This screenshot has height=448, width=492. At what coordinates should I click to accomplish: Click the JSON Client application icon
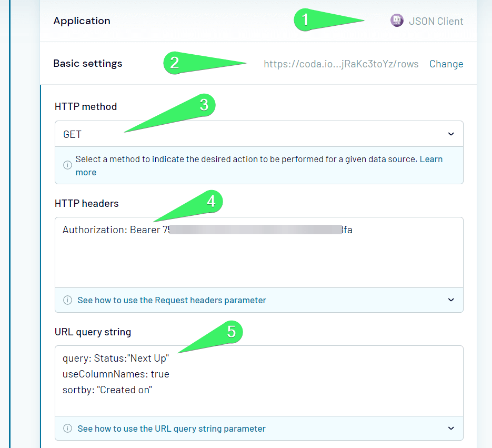click(x=397, y=21)
